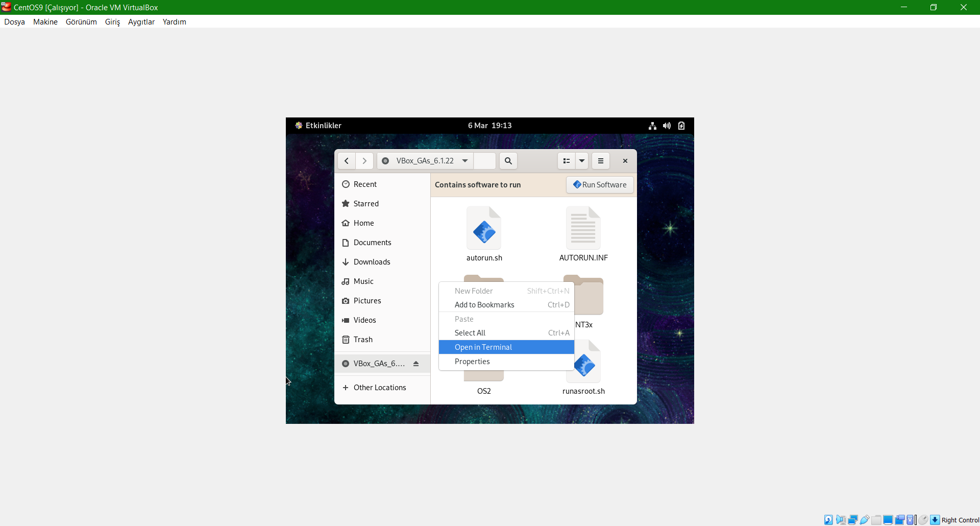The image size is (980, 526).
Task: Choose Properties in context menu
Action: 506,362
